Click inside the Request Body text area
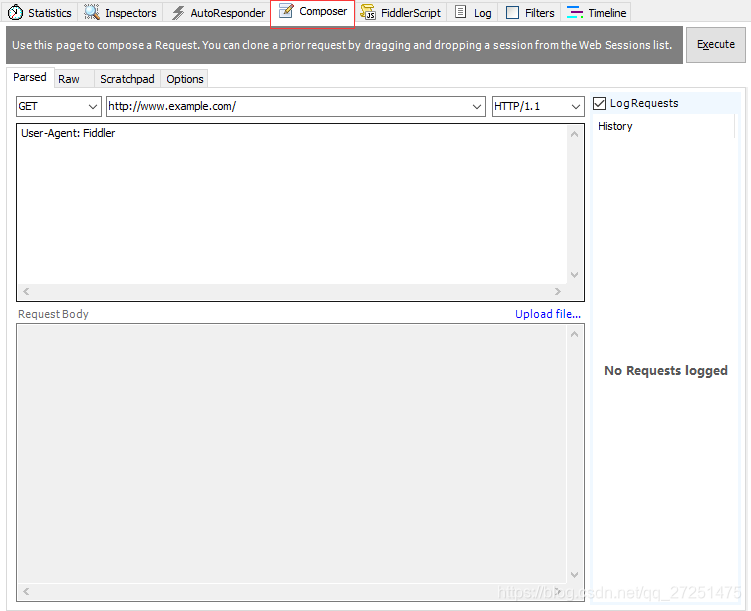 point(292,454)
